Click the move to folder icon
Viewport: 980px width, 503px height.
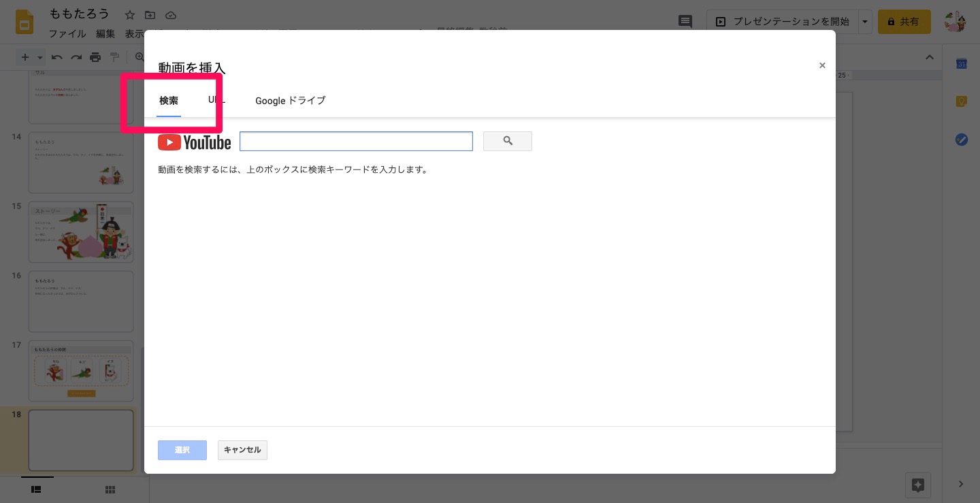click(150, 15)
